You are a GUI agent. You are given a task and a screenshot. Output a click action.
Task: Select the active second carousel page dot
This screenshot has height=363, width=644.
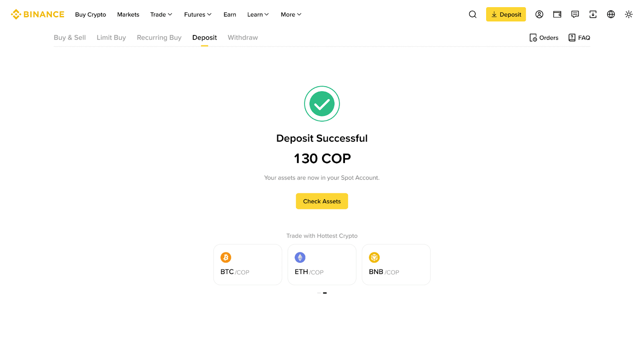tap(325, 293)
